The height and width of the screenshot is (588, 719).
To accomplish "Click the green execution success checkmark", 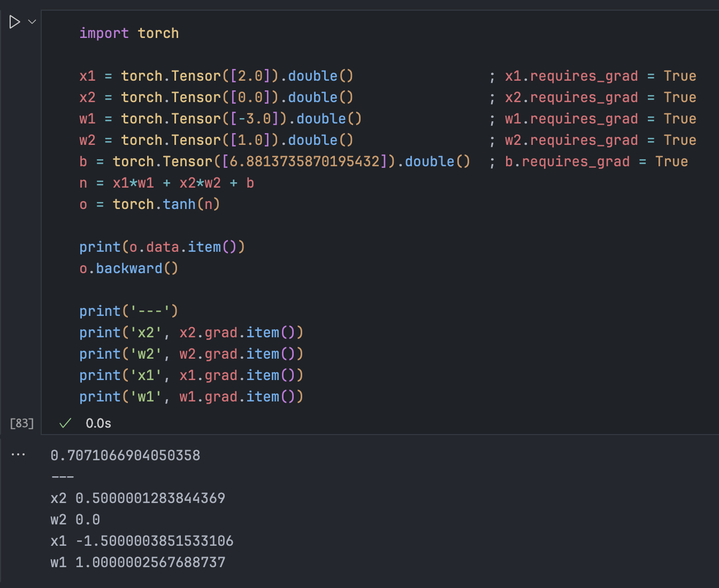I will (65, 423).
